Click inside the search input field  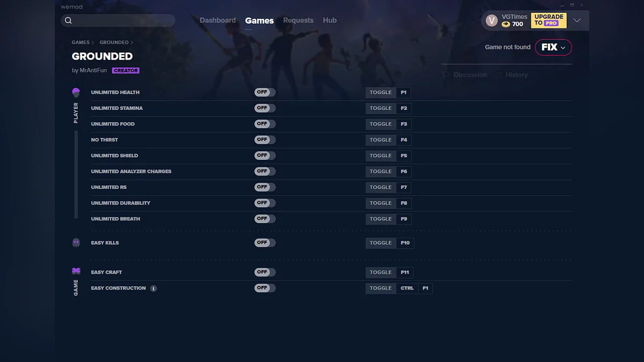coord(118,20)
